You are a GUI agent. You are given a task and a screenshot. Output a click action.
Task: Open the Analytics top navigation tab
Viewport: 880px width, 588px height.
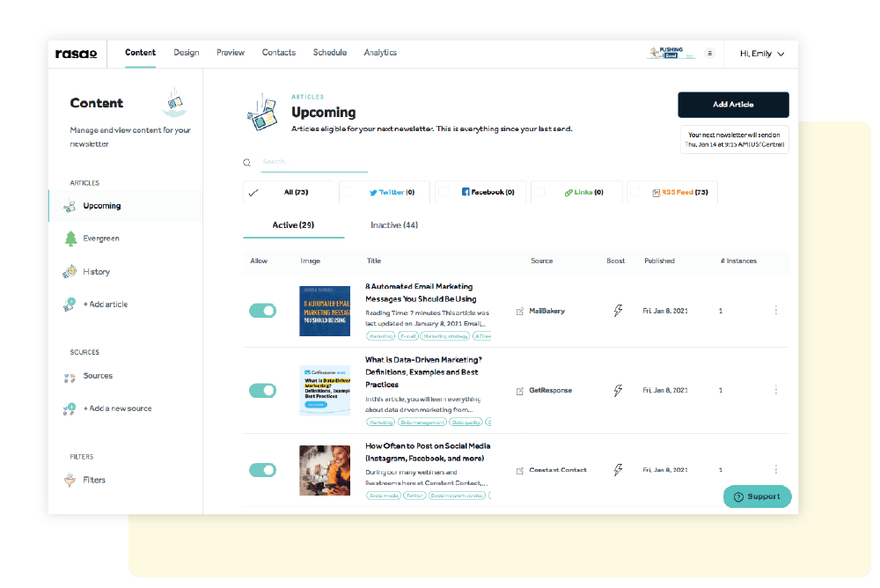click(380, 53)
